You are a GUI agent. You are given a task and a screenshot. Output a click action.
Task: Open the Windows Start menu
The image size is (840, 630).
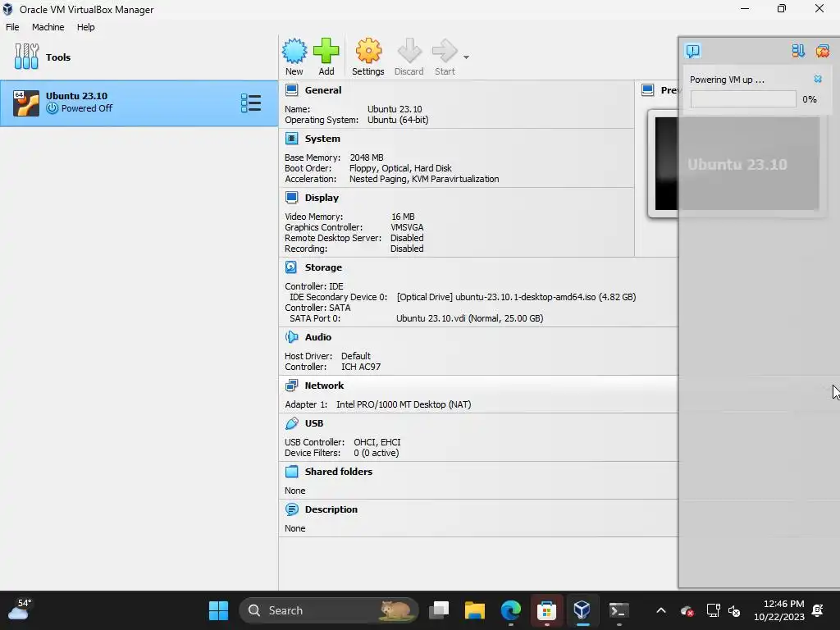[218, 610]
